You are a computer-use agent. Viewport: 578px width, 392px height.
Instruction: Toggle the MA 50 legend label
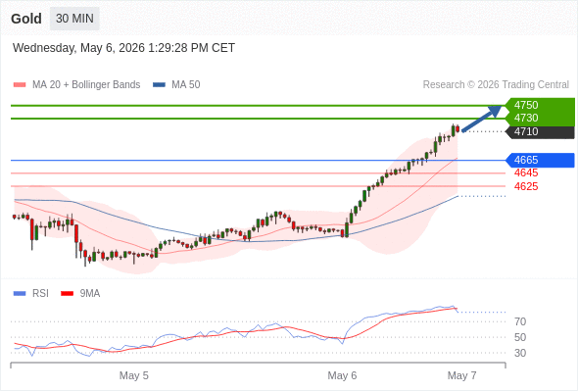coord(186,85)
